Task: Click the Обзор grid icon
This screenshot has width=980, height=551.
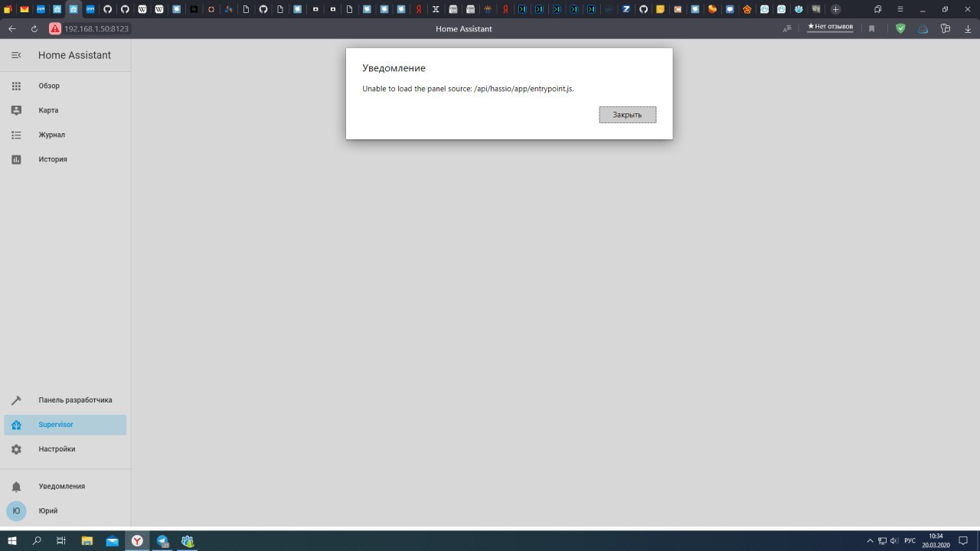Action: click(x=16, y=86)
